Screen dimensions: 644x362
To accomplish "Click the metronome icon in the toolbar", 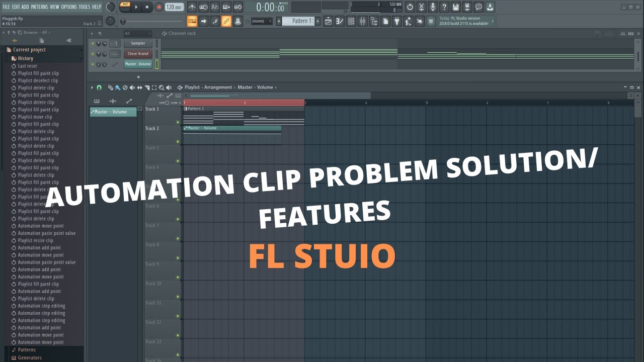I will pyautogui.click(x=192, y=7).
